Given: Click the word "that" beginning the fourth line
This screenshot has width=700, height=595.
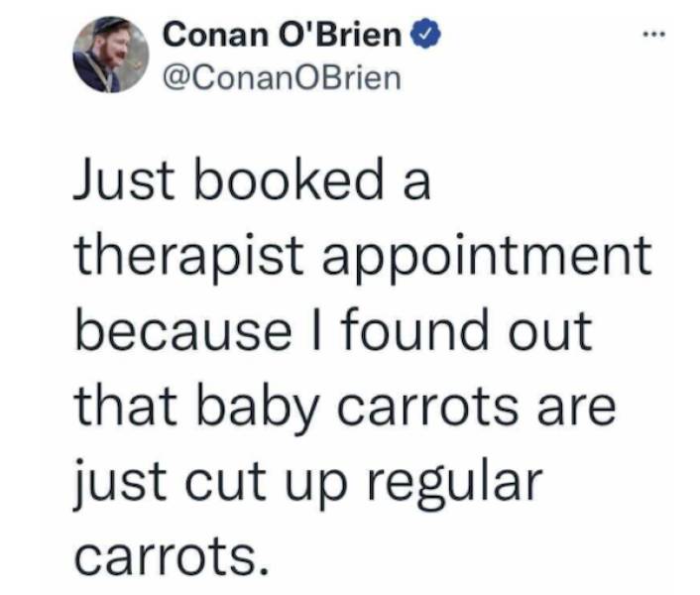Looking at the screenshot, I should point(126,406).
